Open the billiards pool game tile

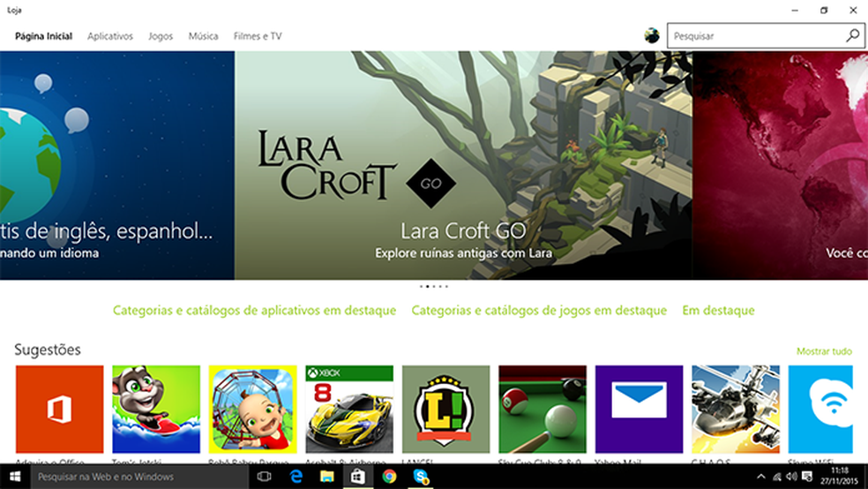542,410
